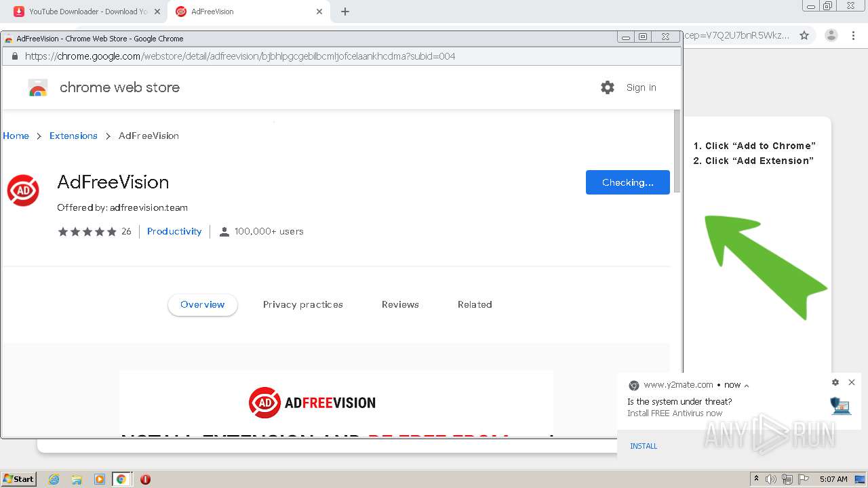This screenshot has height=488, width=868.
Task: Click the 'chrome web store' heading
Action: coord(120,87)
